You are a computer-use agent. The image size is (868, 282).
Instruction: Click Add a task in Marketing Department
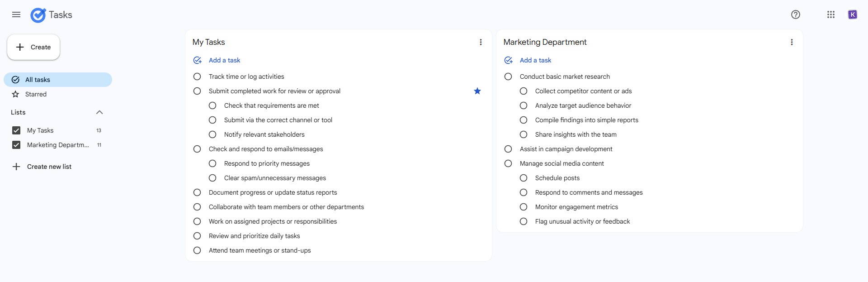click(x=535, y=60)
